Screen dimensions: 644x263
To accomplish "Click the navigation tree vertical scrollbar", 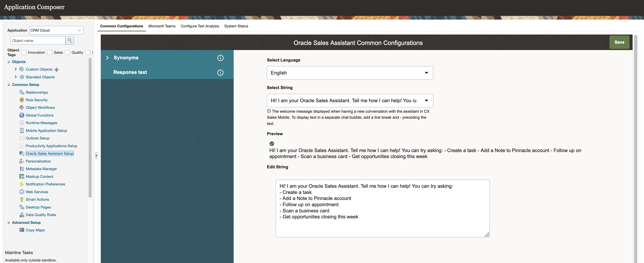I will point(90,128).
